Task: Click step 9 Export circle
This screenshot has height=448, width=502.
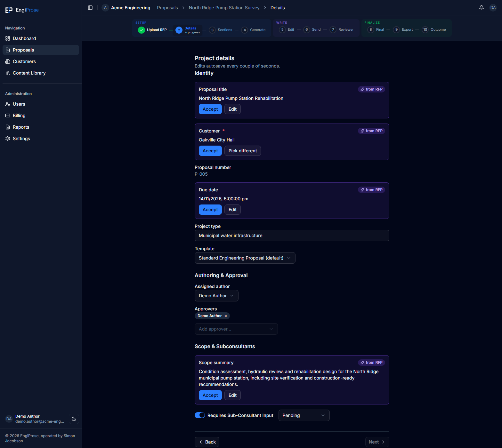Action: pos(396,30)
